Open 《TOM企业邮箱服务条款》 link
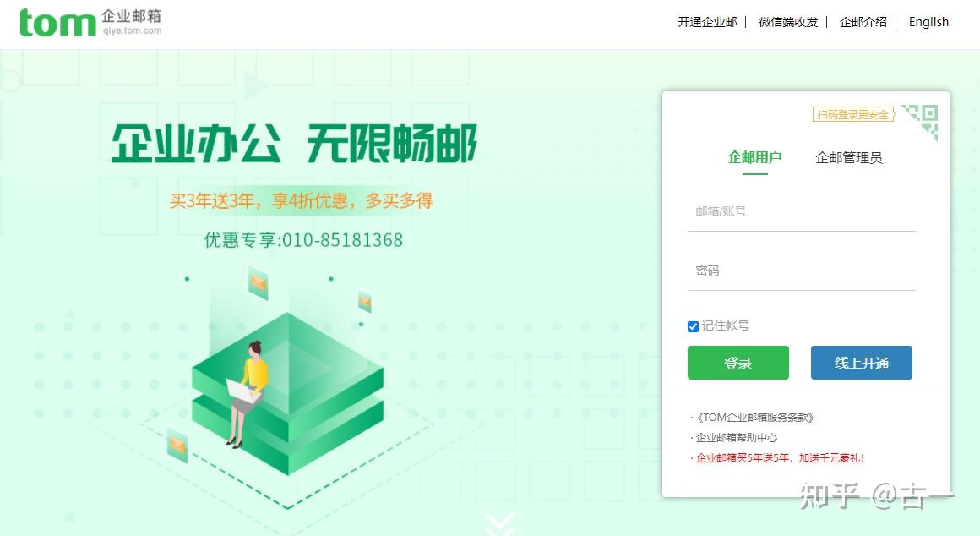This screenshot has width=980, height=536. tap(755, 417)
